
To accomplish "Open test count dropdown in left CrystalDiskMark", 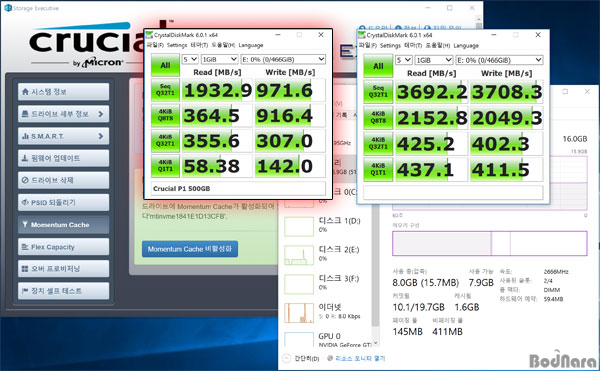I will tap(190, 59).
